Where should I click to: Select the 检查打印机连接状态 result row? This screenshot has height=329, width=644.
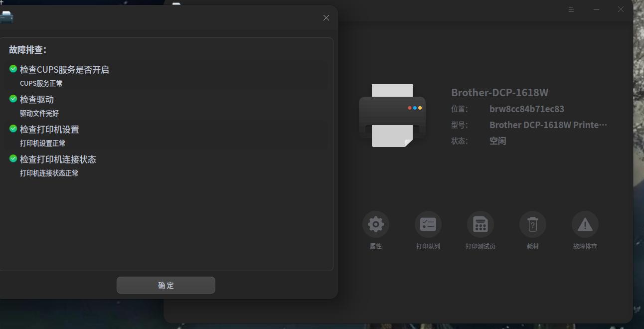166,164
